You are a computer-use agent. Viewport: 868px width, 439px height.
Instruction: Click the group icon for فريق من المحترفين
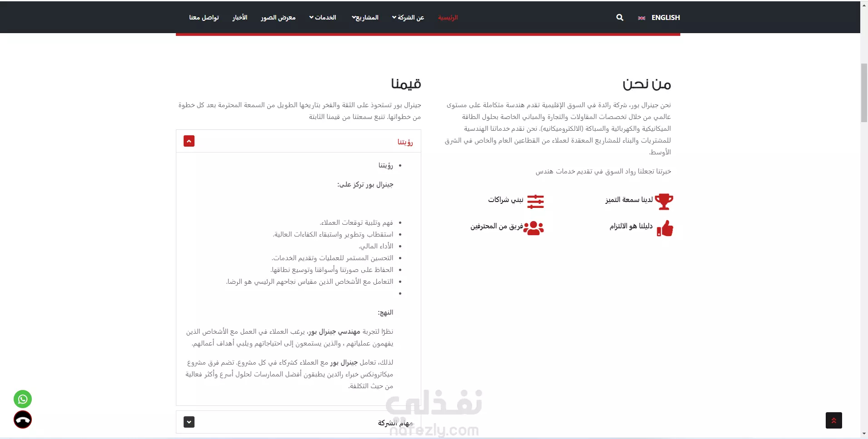tap(534, 227)
